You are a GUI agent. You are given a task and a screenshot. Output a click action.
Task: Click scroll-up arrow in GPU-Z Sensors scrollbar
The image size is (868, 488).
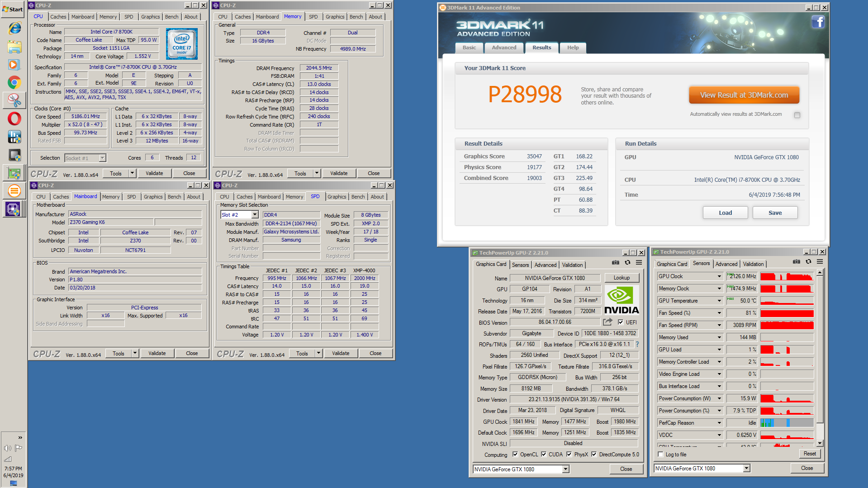820,273
